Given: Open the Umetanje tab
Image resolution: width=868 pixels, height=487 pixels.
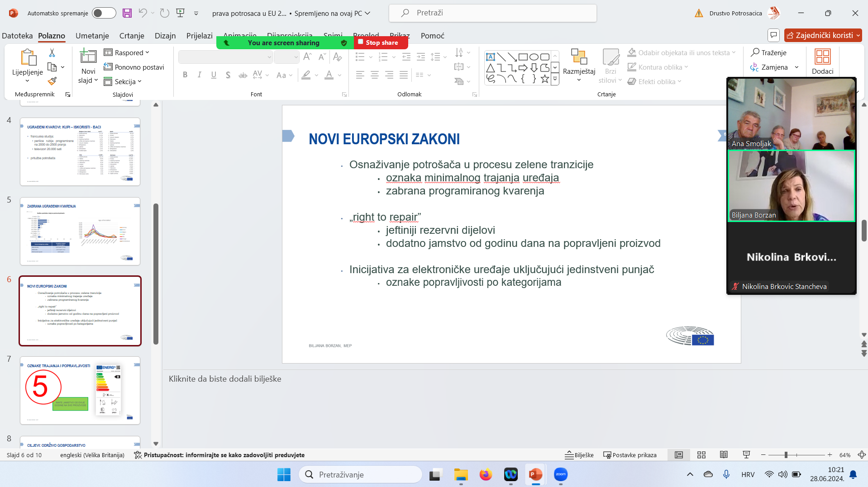Looking at the screenshot, I should [x=92, y=36].
